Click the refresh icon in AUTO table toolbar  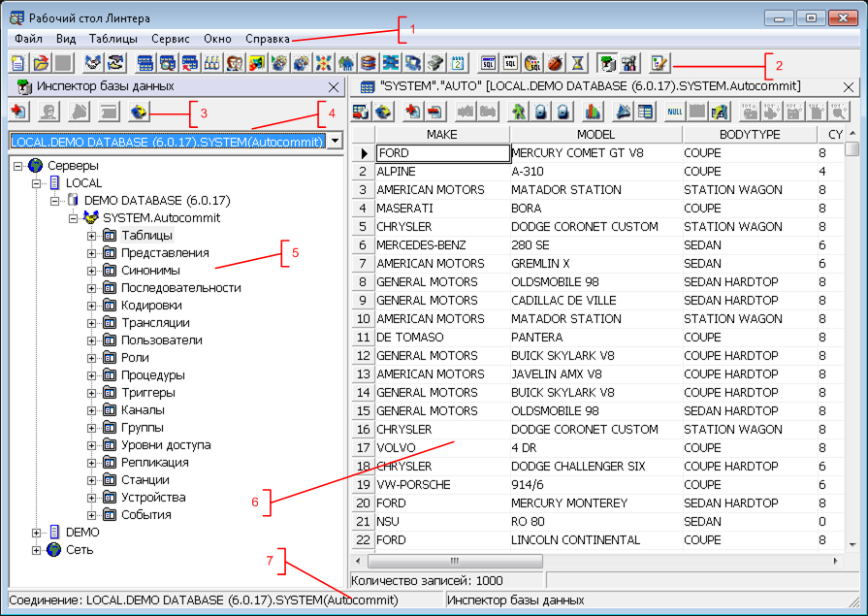(x=383, y=112)
